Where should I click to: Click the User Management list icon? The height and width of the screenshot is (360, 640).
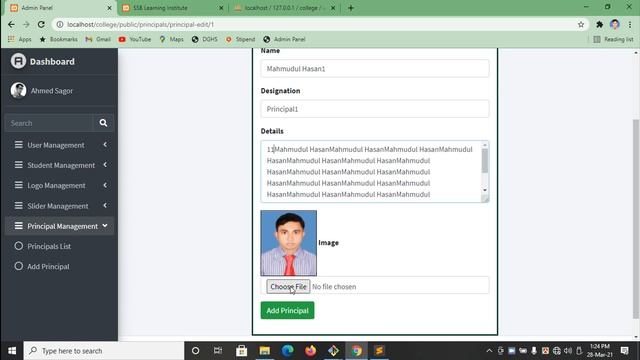point(18,144)
